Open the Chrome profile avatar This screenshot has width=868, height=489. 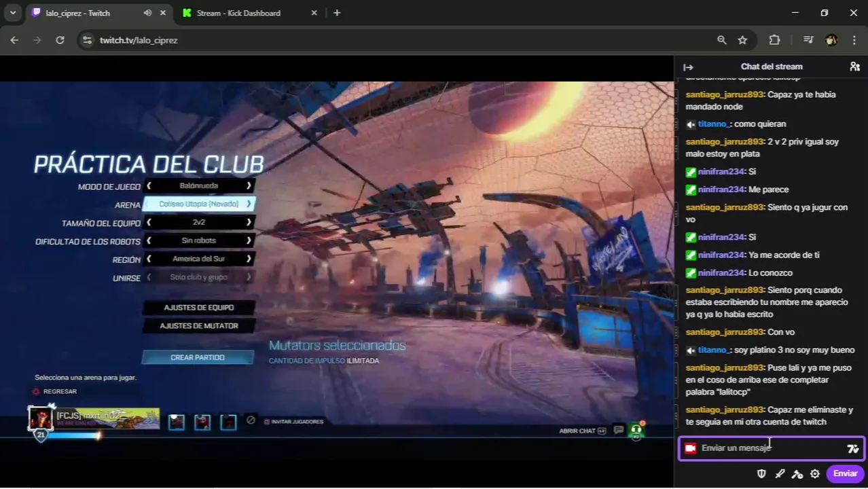(831, 40)
